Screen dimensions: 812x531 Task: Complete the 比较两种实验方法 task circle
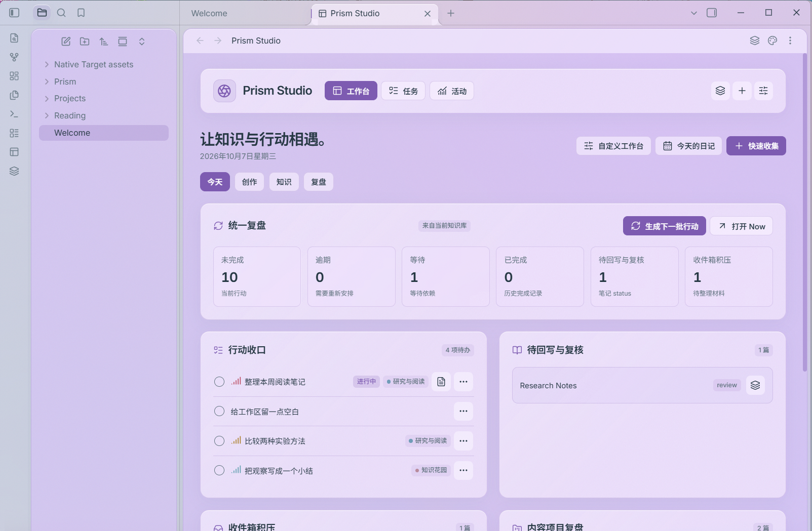coord(219,441)
